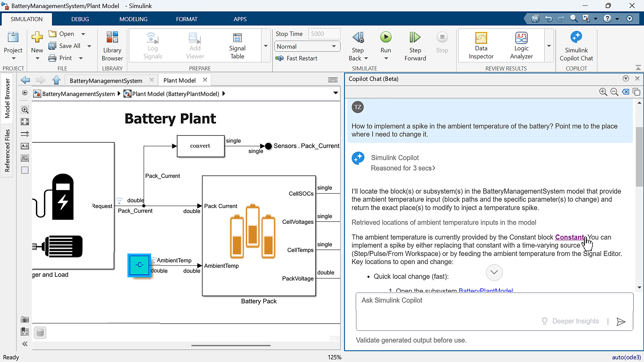Image resolution: width=644 pixels, height=362 pixels.
Task: Clear the Copilot chat conversation
Action: coord(625,92)
